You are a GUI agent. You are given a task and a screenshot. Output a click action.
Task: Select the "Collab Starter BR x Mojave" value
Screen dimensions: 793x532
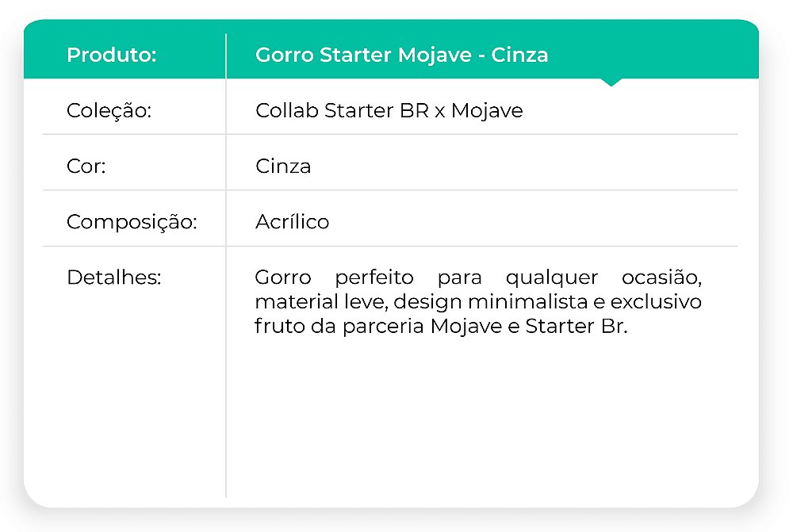[x=389, y=111]
